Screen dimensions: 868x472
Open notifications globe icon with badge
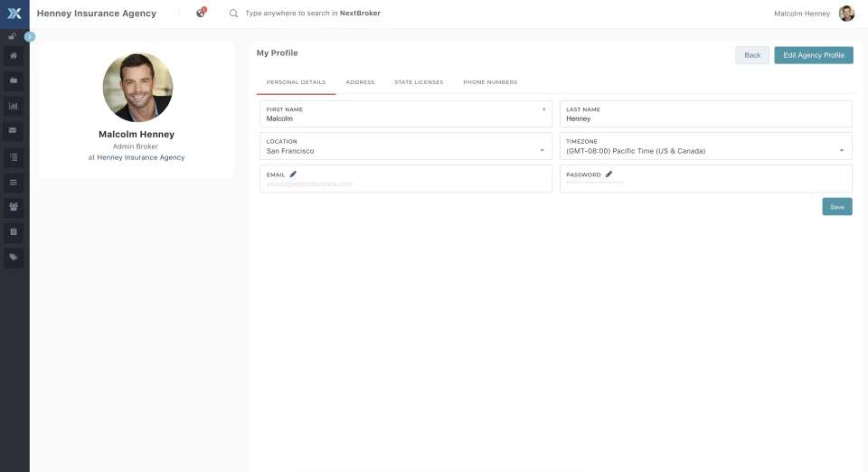click(201, 13)
